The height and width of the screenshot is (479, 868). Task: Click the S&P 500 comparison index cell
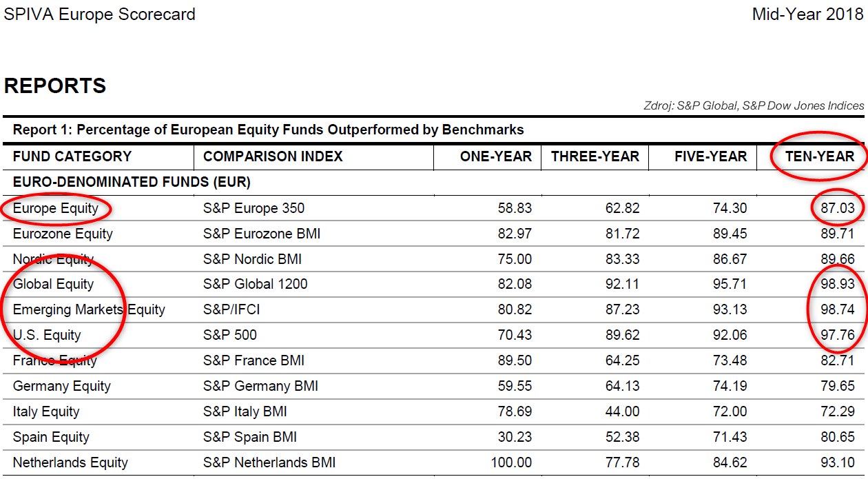pos(230,335)
